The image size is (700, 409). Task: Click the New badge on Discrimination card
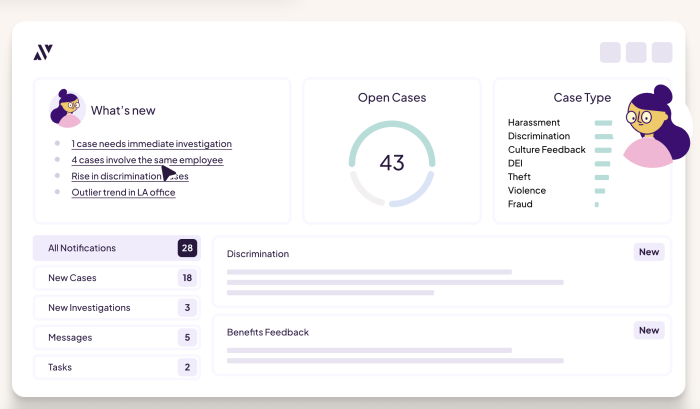tap(649, 252)
